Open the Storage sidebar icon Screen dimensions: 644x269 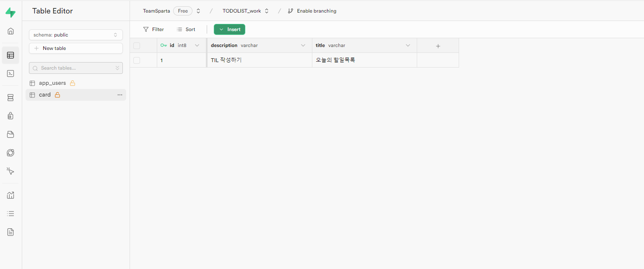tap(10, 134)
